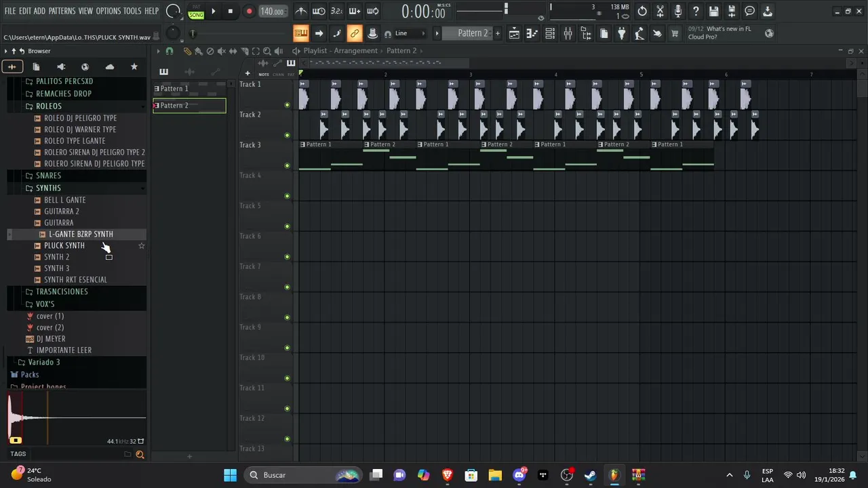Click the Save project floppy icon
This screenshot has height=488, width=868.
pos(713,12)
